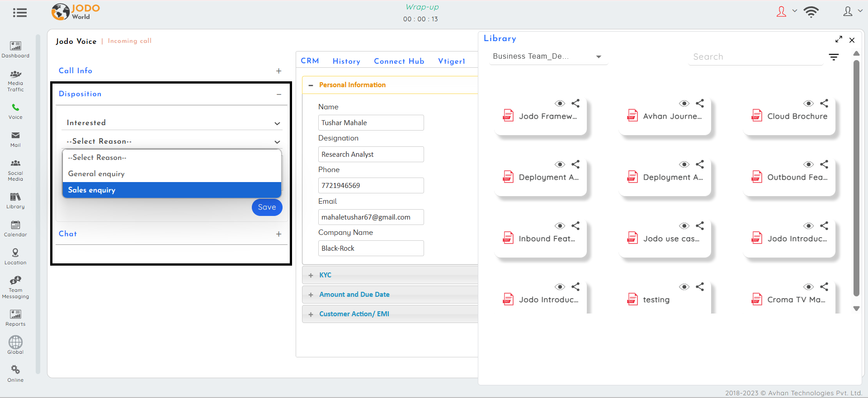Preview Outbound Fea... via eye icon
Viewport: 868px width, 398px height.
pos(808,164)
